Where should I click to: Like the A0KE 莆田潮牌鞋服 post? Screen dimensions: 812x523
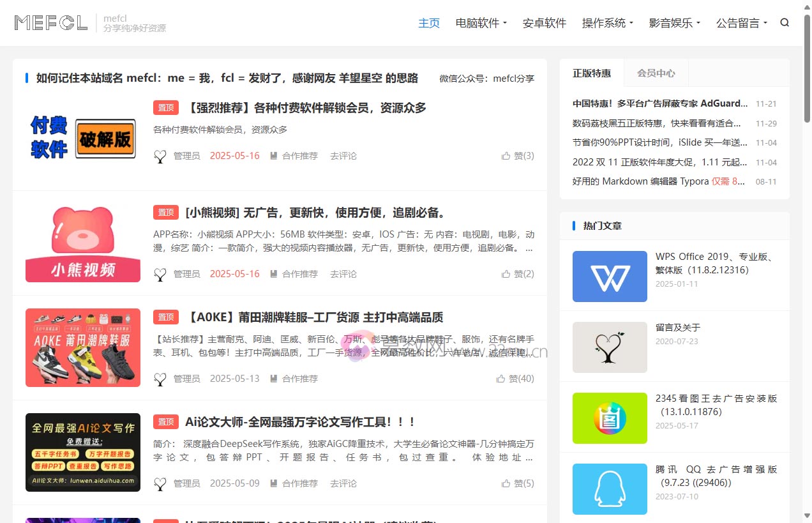pos(501,379)
